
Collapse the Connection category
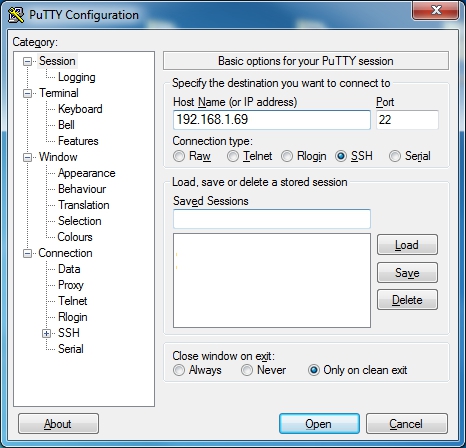[x=27, y=254]
